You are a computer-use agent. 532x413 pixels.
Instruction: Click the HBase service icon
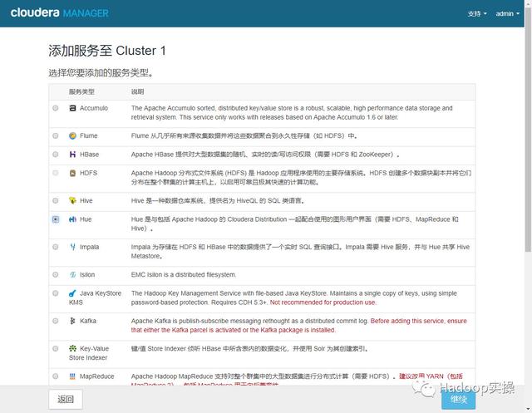point(72,155)
